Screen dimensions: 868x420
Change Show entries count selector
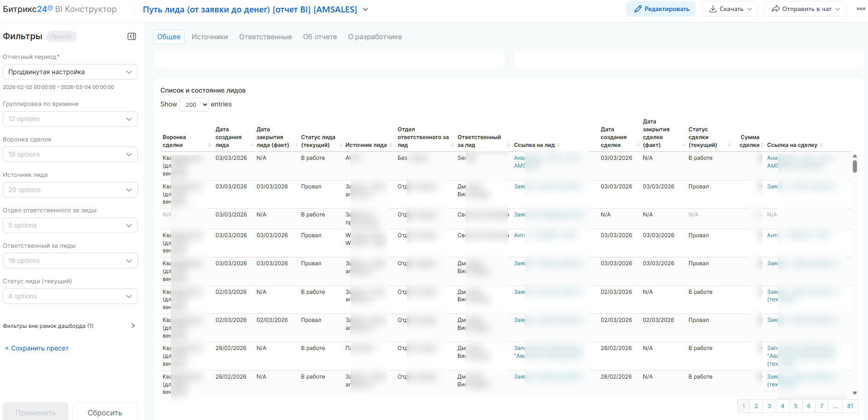click(x=194, y=105)
